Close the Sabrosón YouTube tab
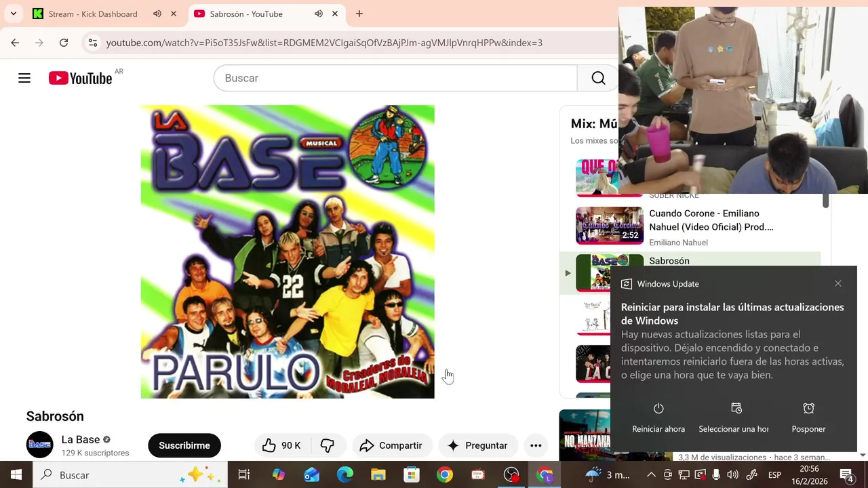The height and width of the screenshot is (488, 868). [x=335, y=14]
